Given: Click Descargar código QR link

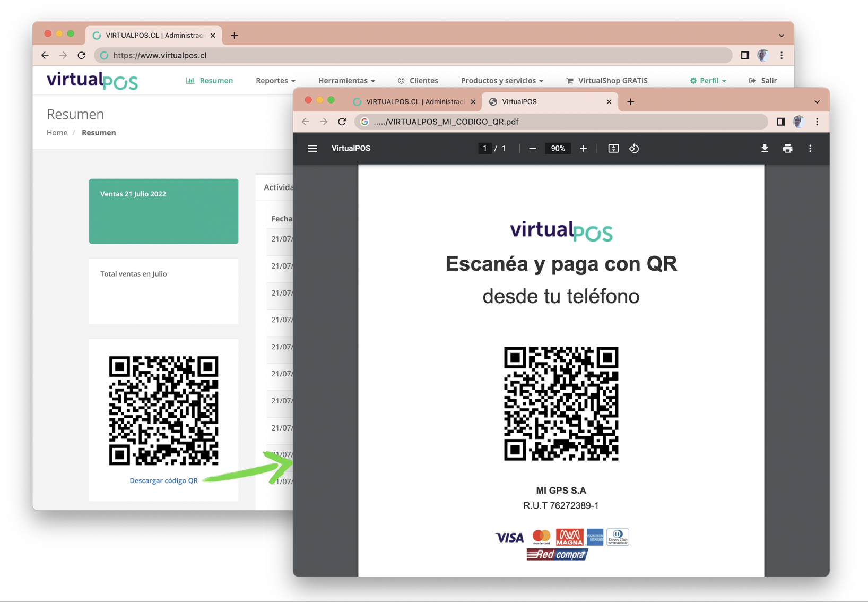Looking at the screenshot, I should (x=163, y=480).
